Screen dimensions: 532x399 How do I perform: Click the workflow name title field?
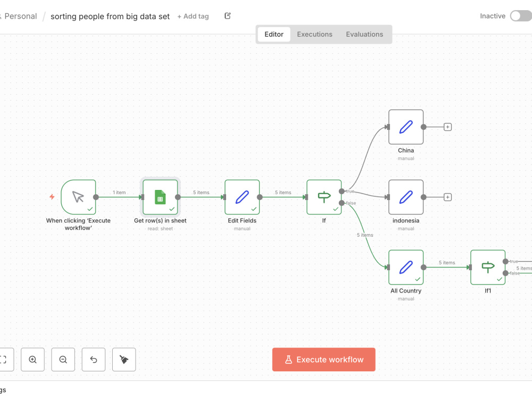click(110, 16)
